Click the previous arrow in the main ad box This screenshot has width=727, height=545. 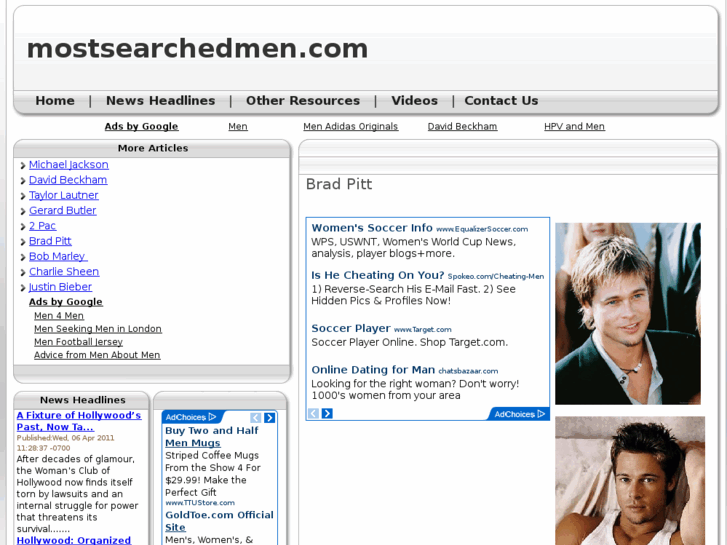(x=313, y=413)
